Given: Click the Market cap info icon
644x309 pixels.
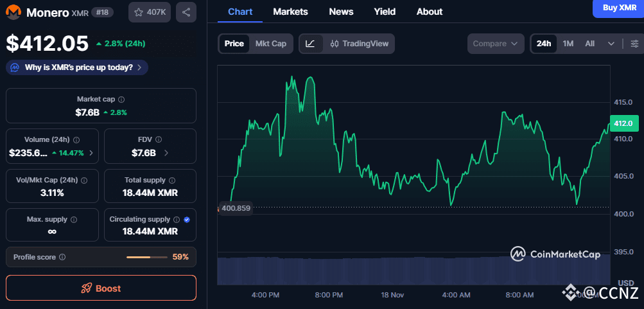Looking at the screenshot, I should click(121, 100).
